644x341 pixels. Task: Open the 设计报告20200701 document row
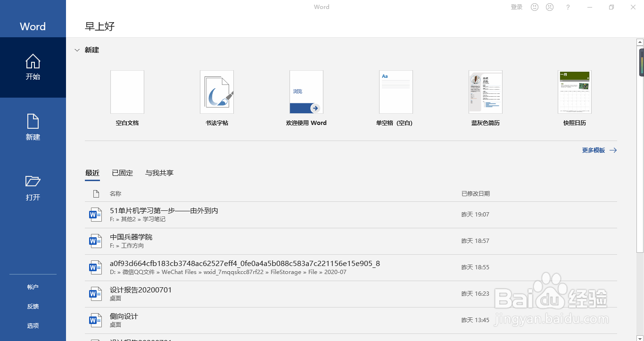click(x=351, y=294)
